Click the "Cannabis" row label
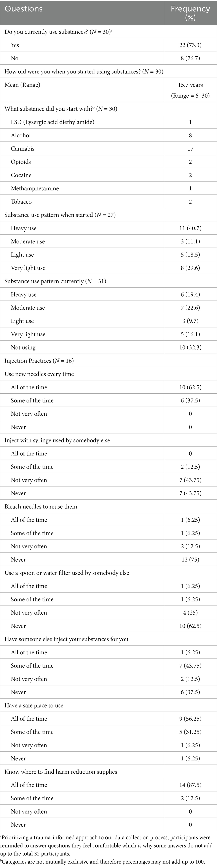 22,149
